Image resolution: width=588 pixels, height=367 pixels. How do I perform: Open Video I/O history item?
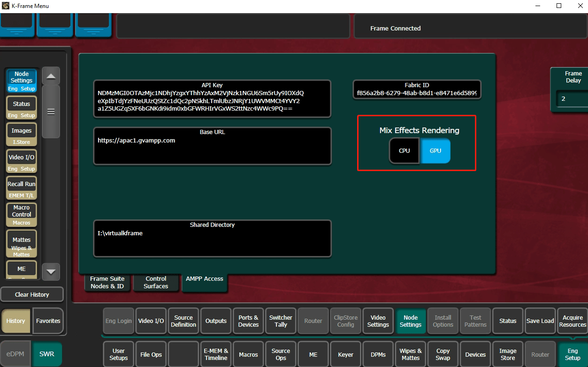[22, 161]
